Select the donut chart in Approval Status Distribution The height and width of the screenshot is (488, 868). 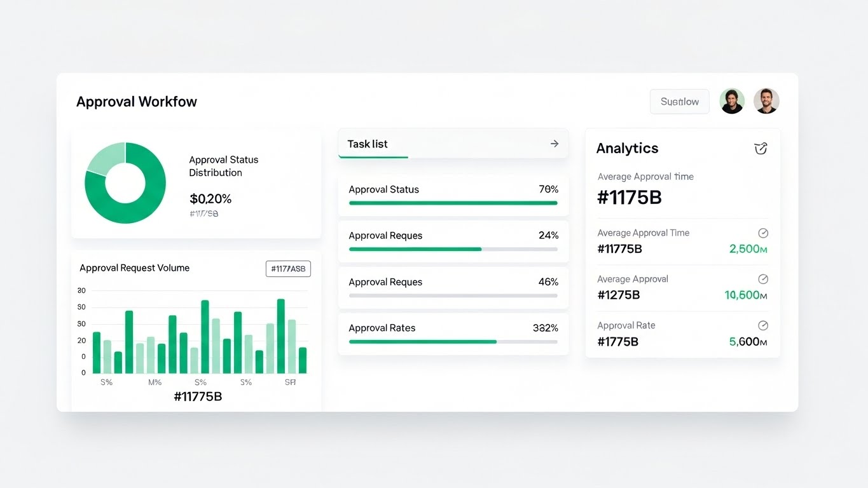[x=125, y=182]
